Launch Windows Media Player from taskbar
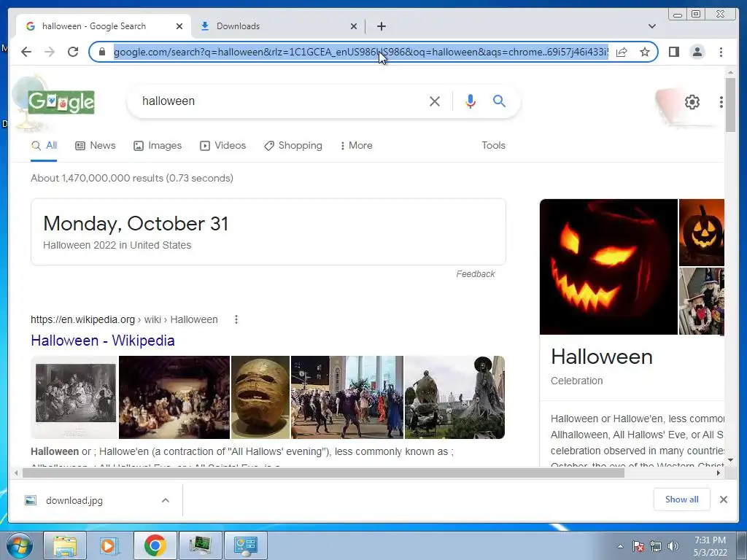Screen dimensions: 747x560 109,545
